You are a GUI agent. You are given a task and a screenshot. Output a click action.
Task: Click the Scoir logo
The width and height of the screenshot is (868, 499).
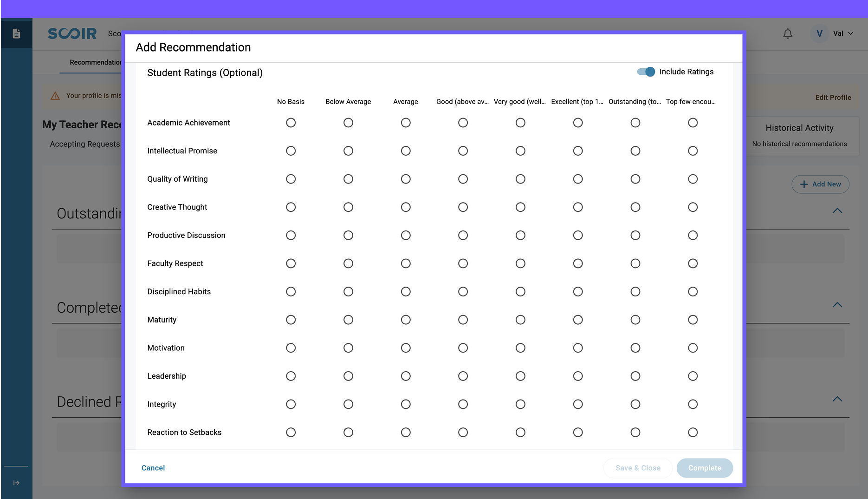[x=72, y=33]
